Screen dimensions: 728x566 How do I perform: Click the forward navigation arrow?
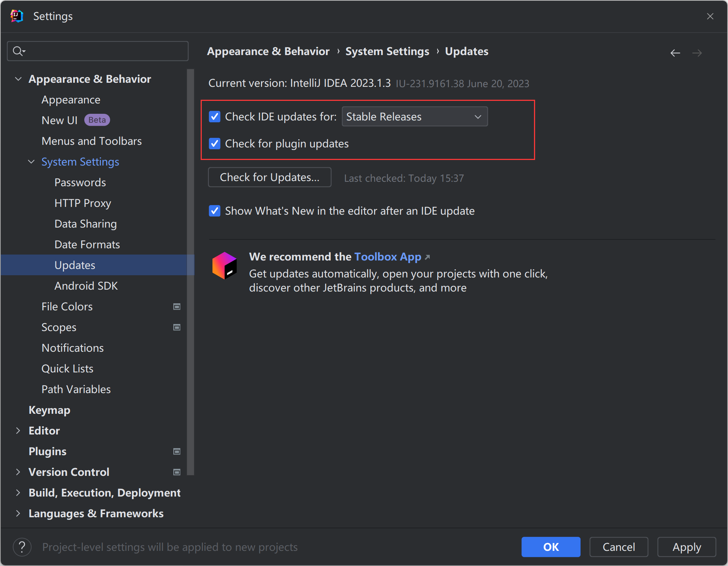pyautogui.click(x=698, y=53)
